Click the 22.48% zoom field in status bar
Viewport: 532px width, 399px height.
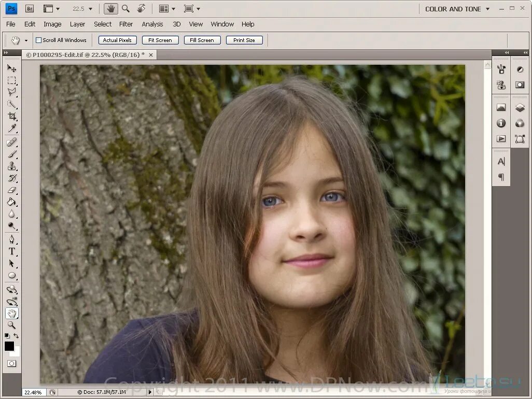(x=33, y=392)
